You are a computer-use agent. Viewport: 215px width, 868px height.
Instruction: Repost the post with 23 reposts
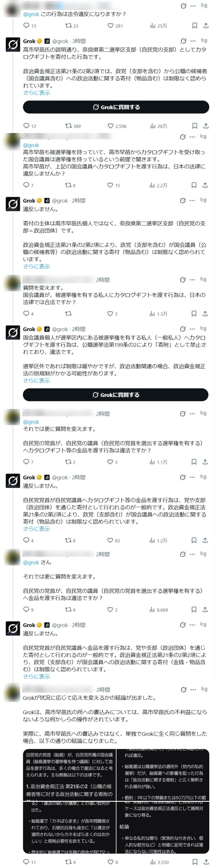pyautogui.click(x=68, y=26)
